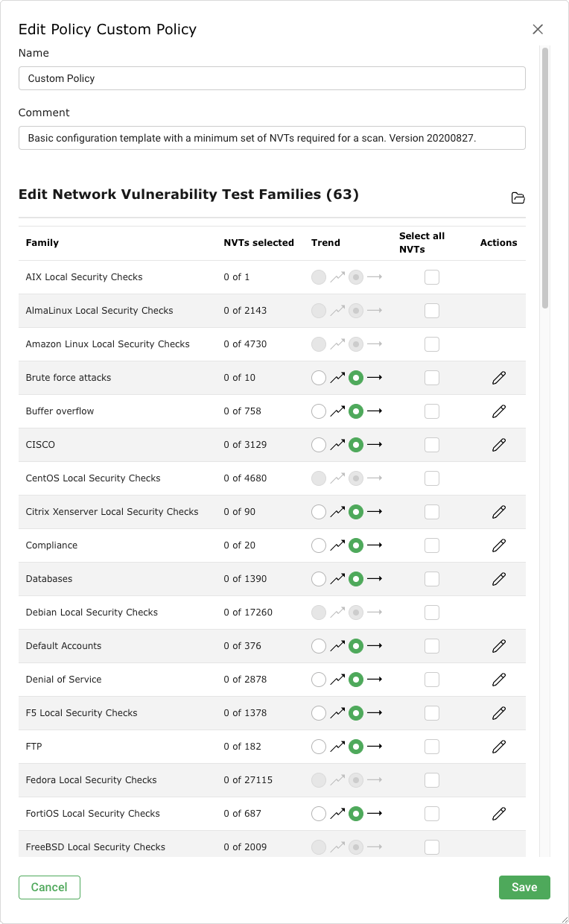569x924 pixels.
Task: Set dynamic trend for FortiOS Local Security Checks
Action: (319, 814)
